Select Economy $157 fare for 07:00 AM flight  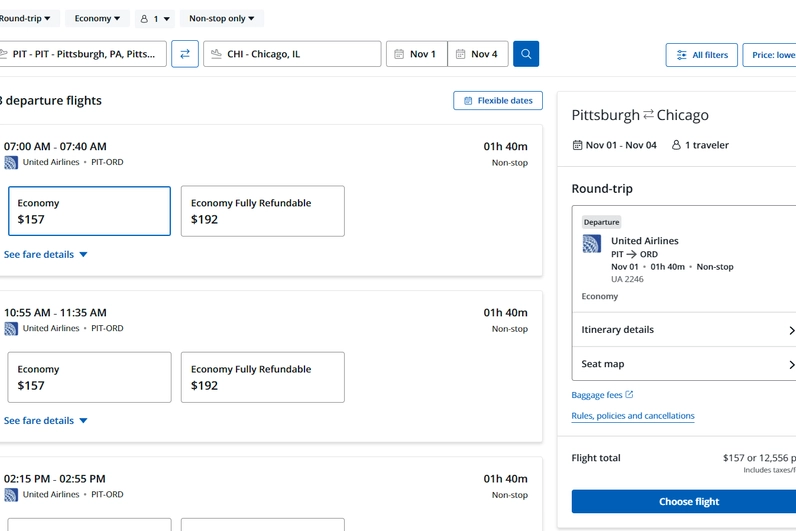pos(89,211)
